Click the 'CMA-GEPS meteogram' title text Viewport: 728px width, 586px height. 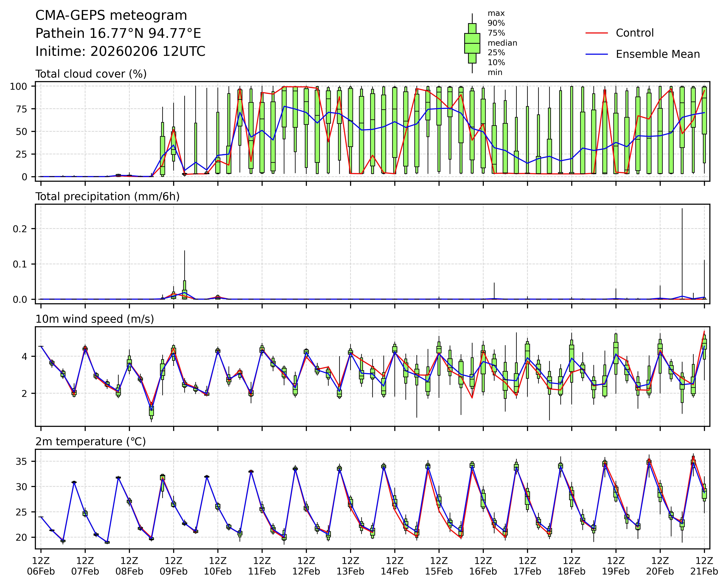click(x=111, y=15)
